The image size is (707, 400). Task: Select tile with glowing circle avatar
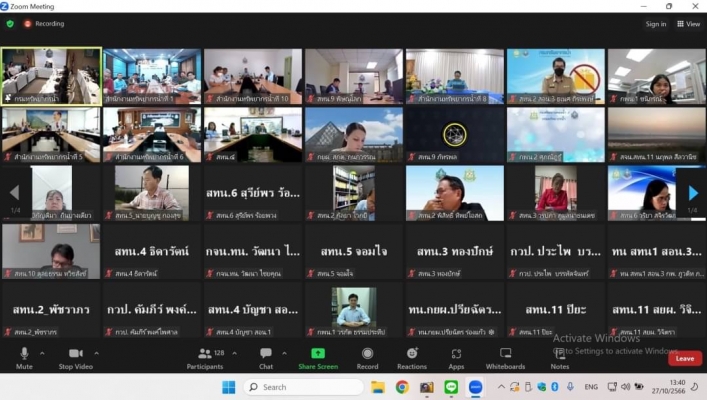point(454,134)
